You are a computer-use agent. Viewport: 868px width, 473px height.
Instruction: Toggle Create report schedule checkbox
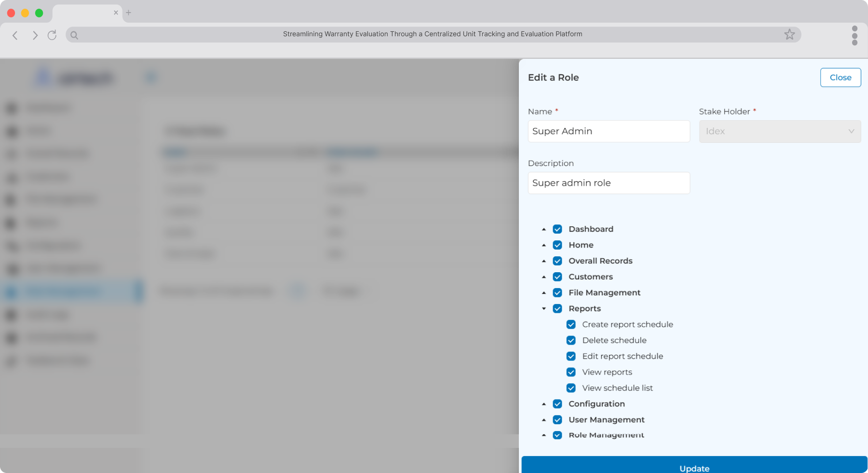[x=571, y=324]
